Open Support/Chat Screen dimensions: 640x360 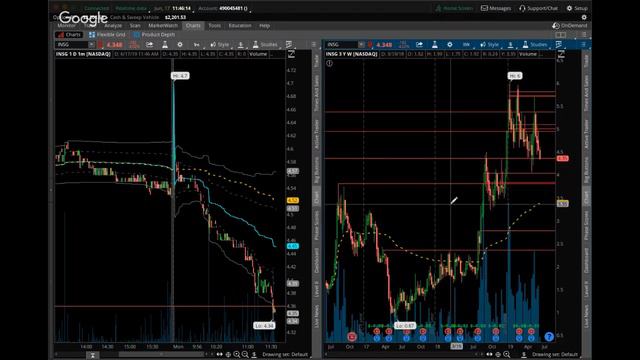tap(538, 8)
